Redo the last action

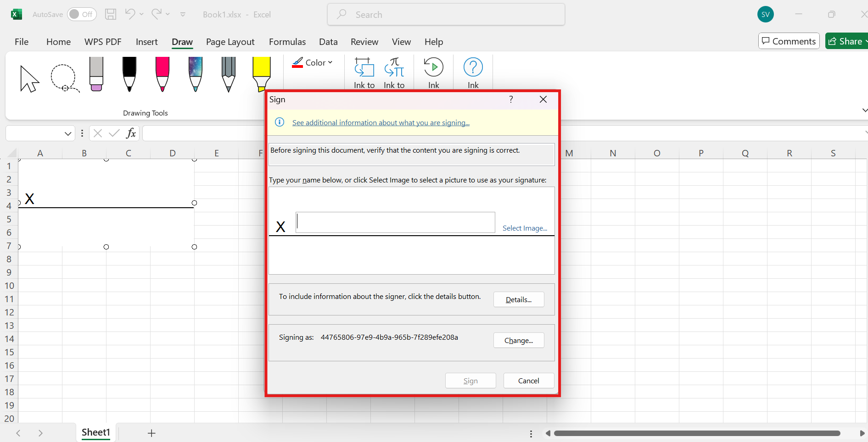157,14
